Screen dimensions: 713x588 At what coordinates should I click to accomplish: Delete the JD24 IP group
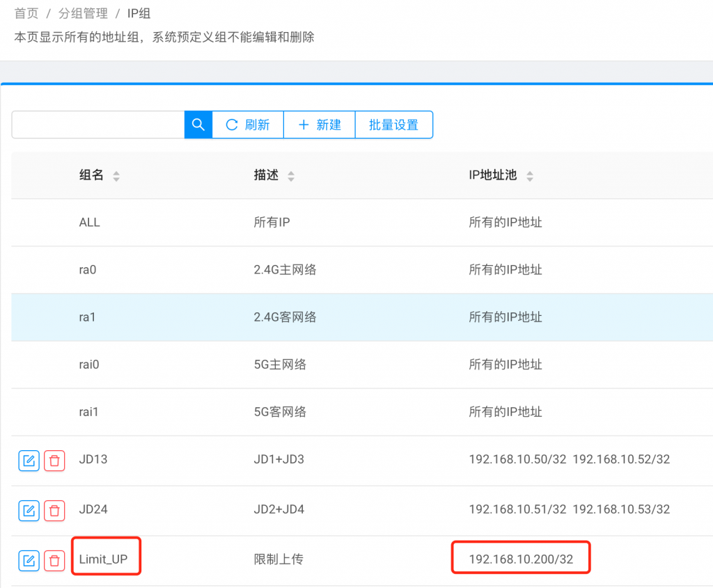[54, 510]
